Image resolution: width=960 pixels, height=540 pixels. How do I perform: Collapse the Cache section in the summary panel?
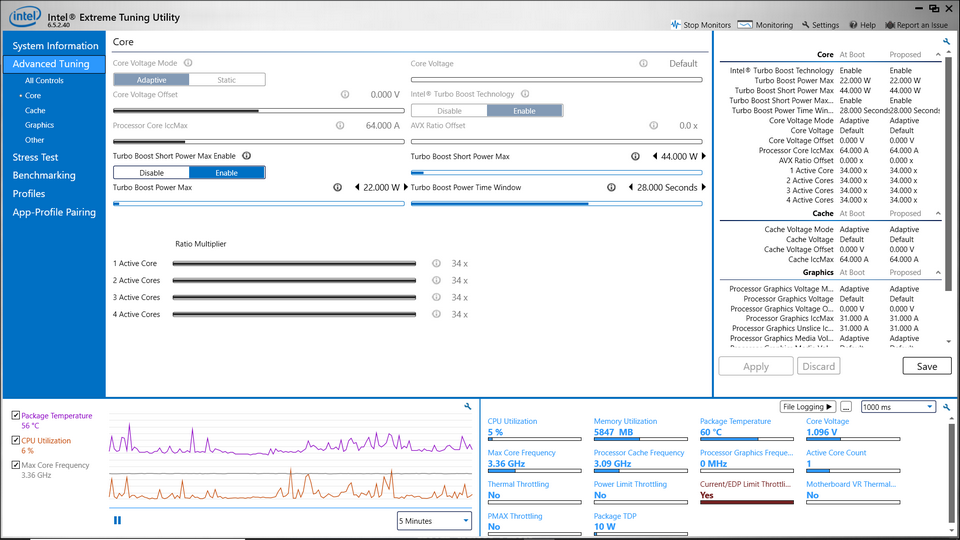coord(937,213)
